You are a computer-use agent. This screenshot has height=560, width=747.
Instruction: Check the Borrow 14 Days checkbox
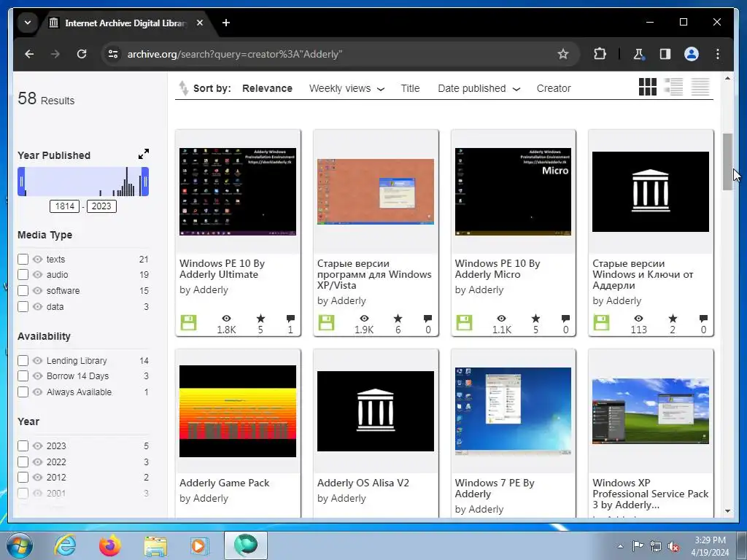coord(23,376)
